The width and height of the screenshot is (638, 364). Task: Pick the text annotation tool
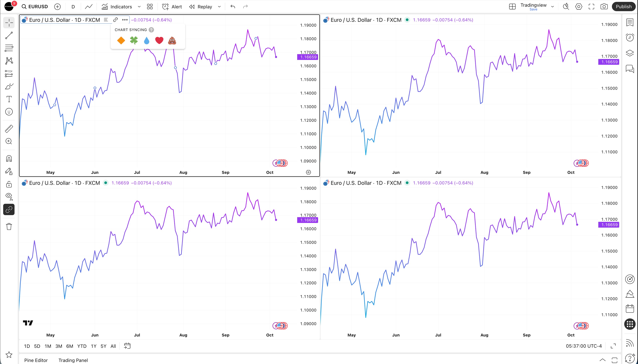[9, 99]
